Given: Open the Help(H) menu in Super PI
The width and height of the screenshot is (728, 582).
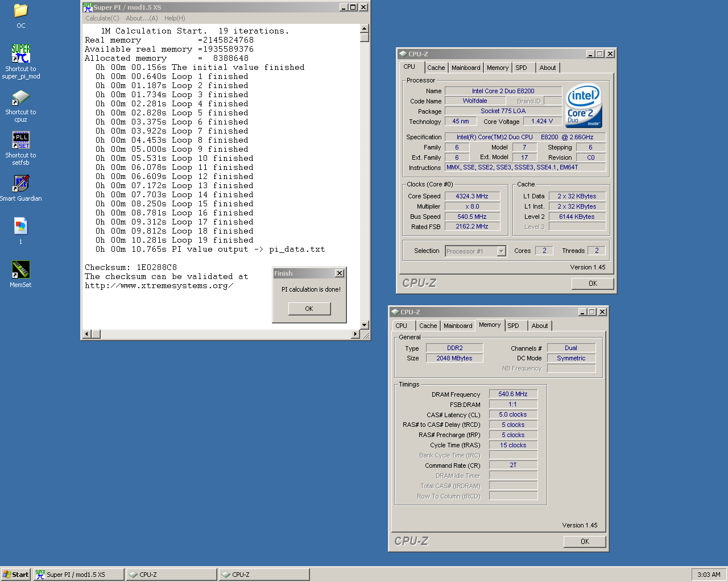Looking at the screenshot, I should pos(175,18).
